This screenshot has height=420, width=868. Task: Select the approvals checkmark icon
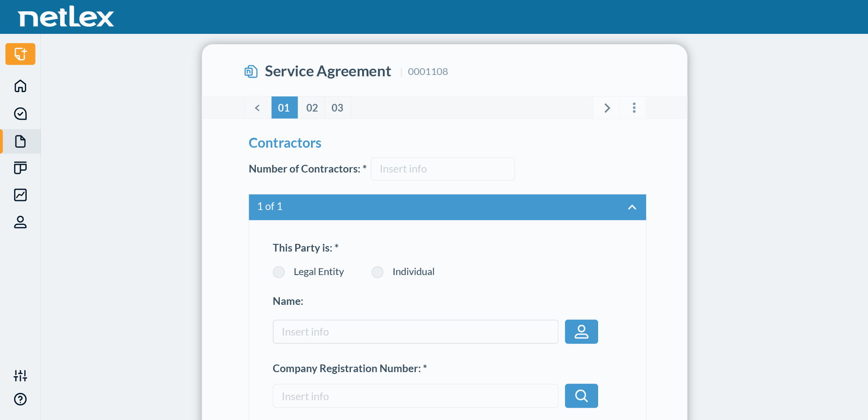coord(20,114)
